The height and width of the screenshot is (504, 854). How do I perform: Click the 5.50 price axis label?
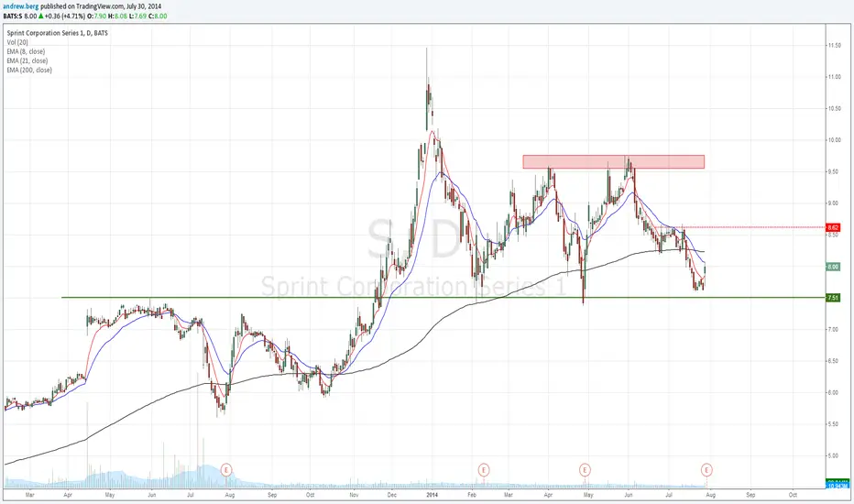pyautogui.click(x=834, y=424)
